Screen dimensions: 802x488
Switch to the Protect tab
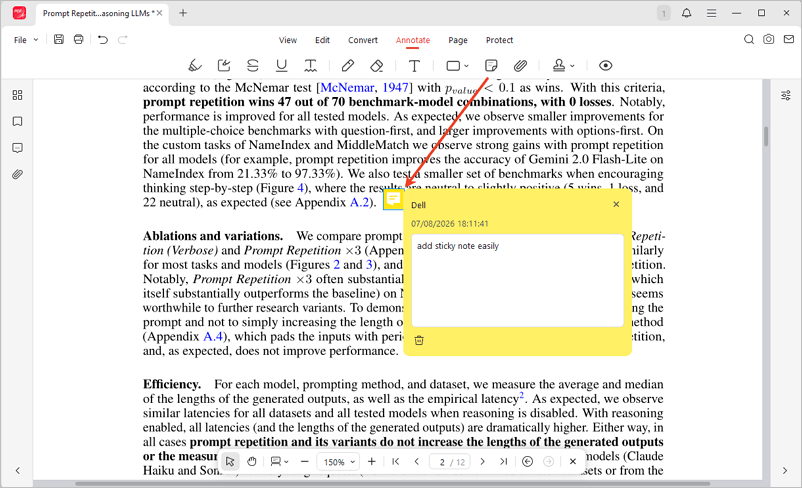pos(499,40)
